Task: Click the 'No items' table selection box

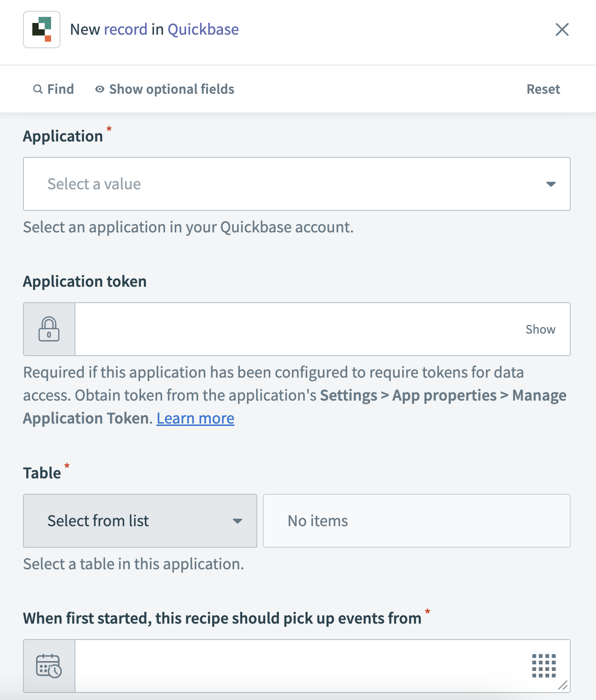Action: coord(417,521)
